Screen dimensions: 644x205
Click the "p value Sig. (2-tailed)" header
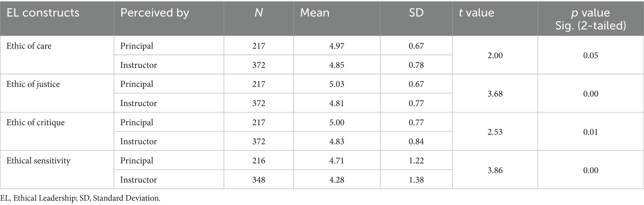click(x=590, y=19)
